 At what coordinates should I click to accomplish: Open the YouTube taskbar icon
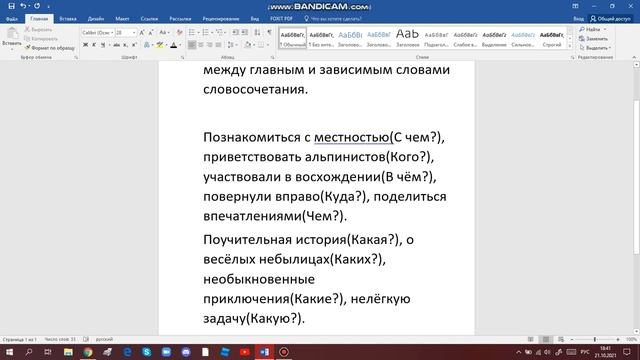coord(244,352)
